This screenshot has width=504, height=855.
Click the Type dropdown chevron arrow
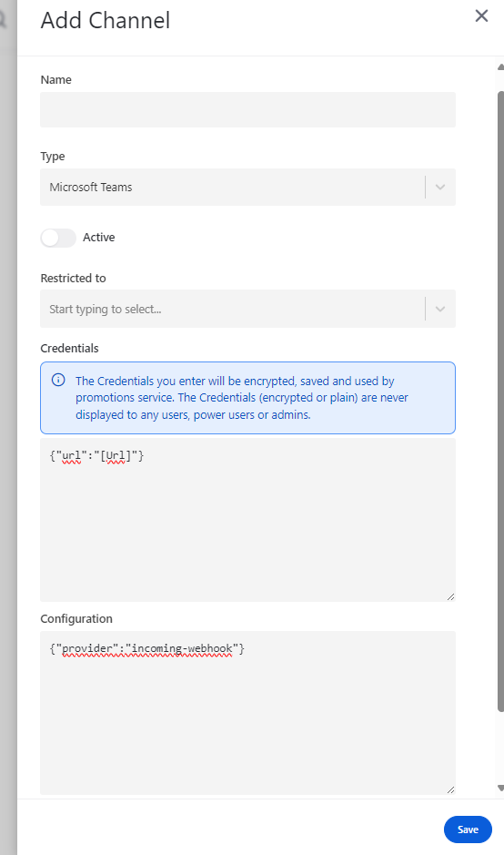(x=440, y=187)
